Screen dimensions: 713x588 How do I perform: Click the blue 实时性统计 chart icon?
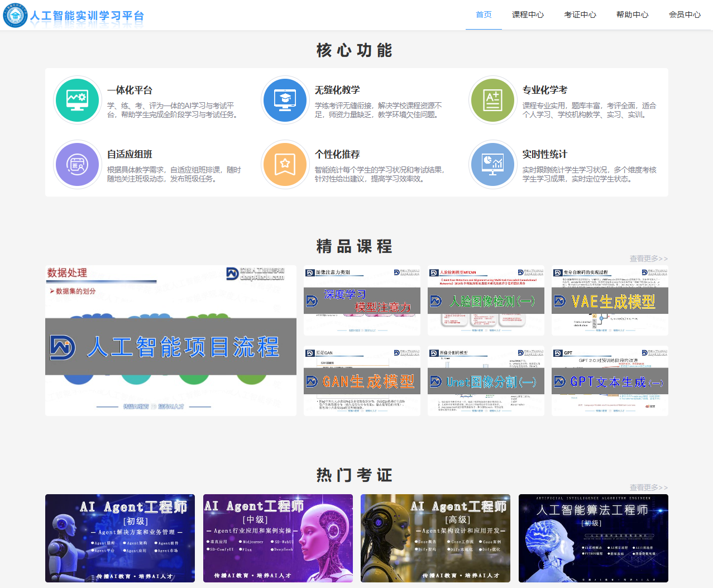[x=492, y=165]
